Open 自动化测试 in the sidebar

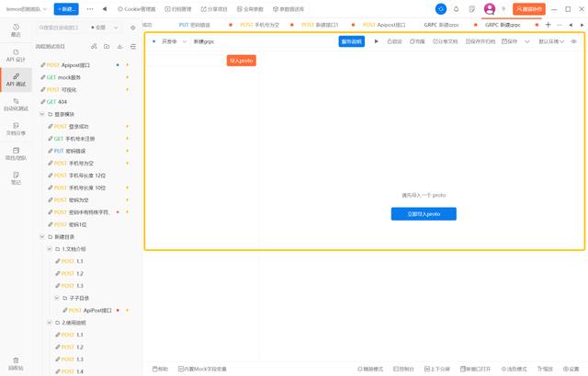point(16,104)
